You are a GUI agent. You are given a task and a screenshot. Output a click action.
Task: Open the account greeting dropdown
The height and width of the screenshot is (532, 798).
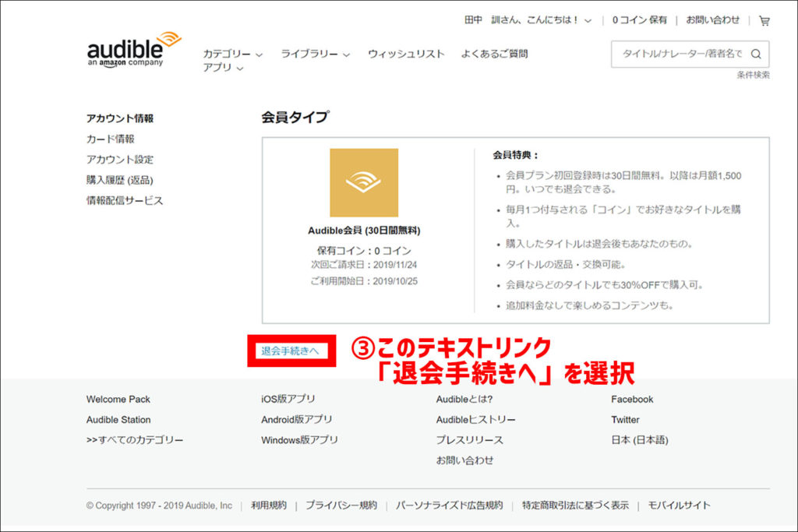tap(528, 20)
